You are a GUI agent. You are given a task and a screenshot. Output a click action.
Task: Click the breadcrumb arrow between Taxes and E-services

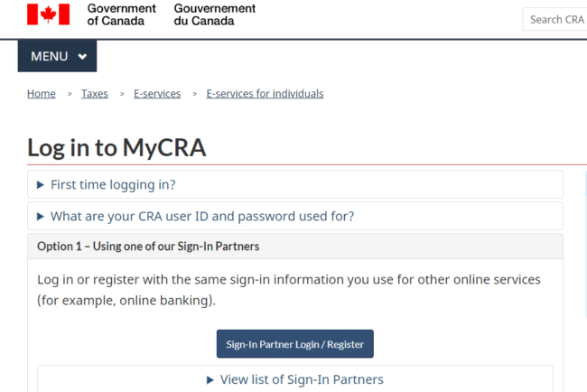coord(121,94)
